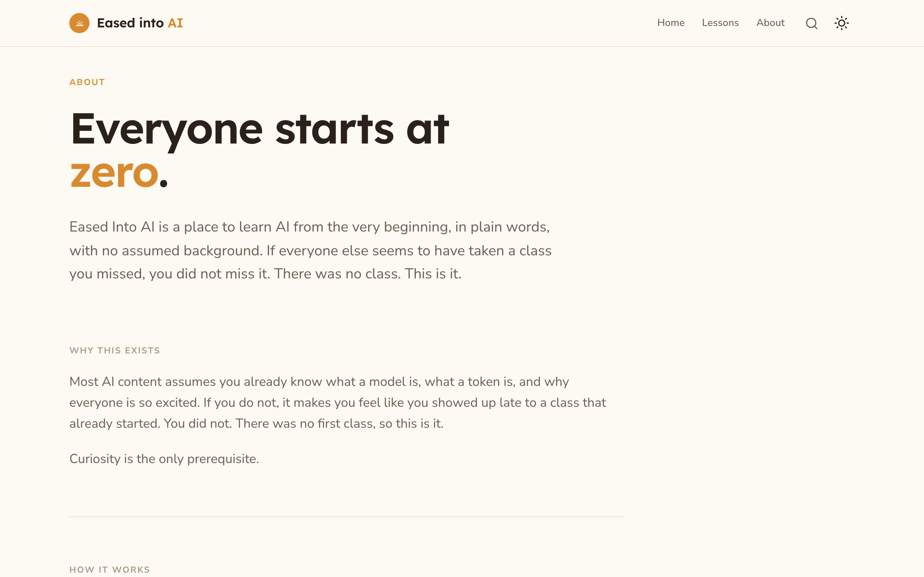Open the search magnifier icon

click(x=811, y=23)
